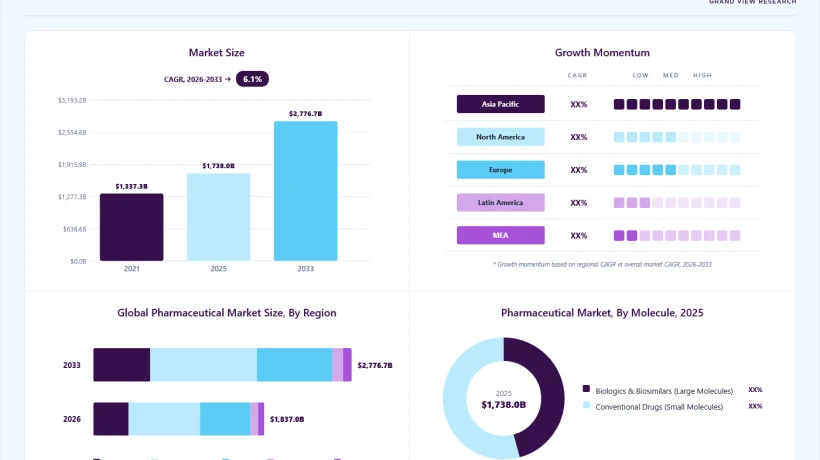The width and height of the screenshot is (820, 460).
Task: Click the XX% CAGR value for MEA
Action: click(579, 236)
